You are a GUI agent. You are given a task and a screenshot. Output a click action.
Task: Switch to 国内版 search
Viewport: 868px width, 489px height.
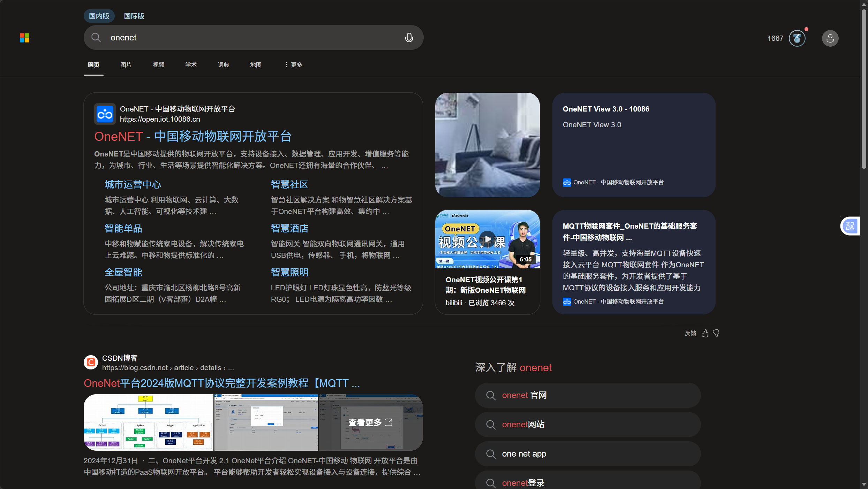pos(99,16)
